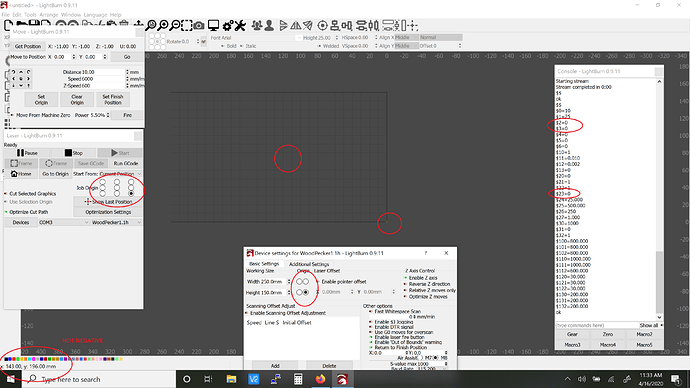This screenshot has height=388, width=690.
Task: Toggle Enable laser fire button option
Action: [x=397, y=337]
